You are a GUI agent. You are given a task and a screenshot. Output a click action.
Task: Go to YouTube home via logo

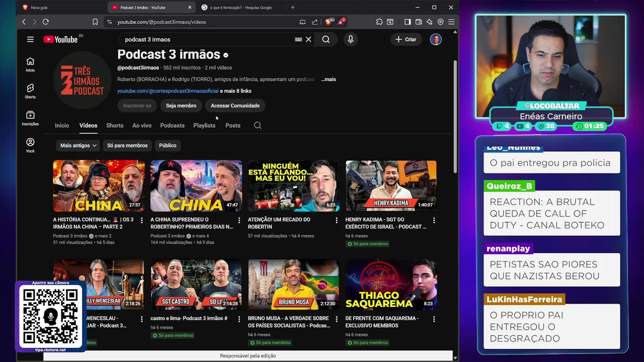(60, 39)
